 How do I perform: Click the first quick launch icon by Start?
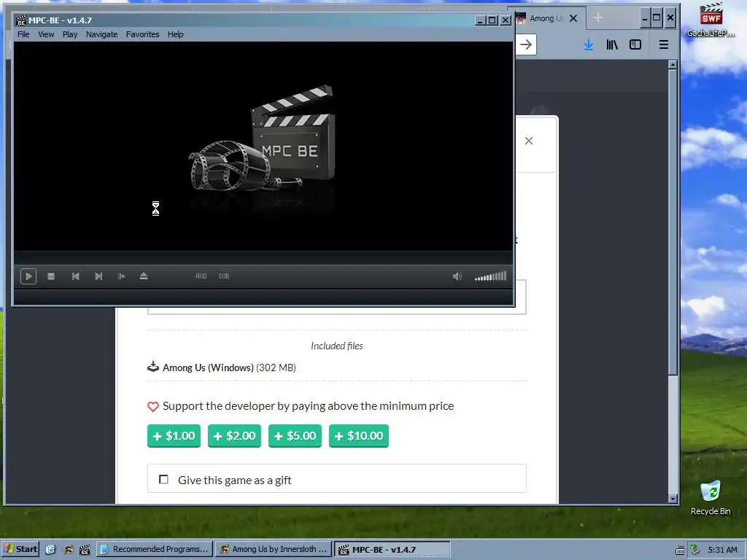click(x=50, y=550)
